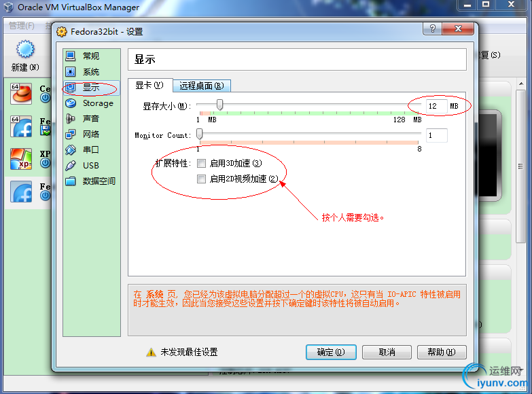Image resolution: width=532 pixels, height=394 pixels.
Task: Select the CentOS red hat VM icon
Action: pyautogui.click(x=21, y=94)
